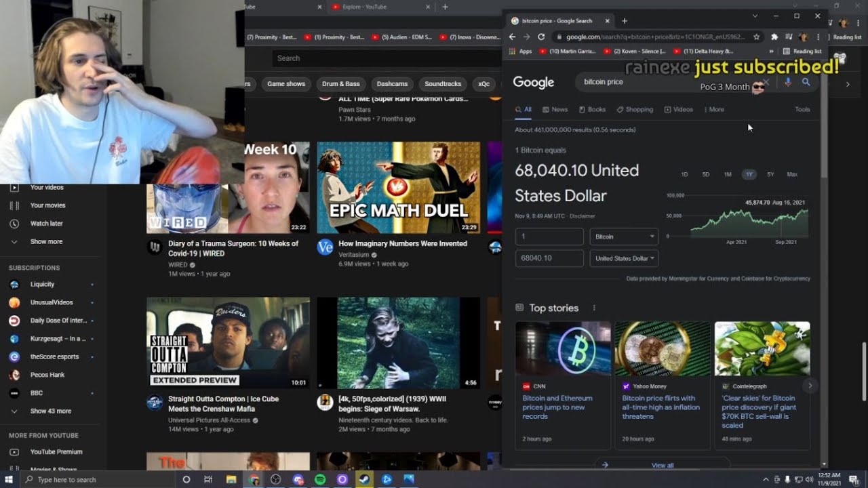Show hidden bookmarks with the double chevron
Image resolution: width=868 pixels, height=488 pixels.
point(771,51)
